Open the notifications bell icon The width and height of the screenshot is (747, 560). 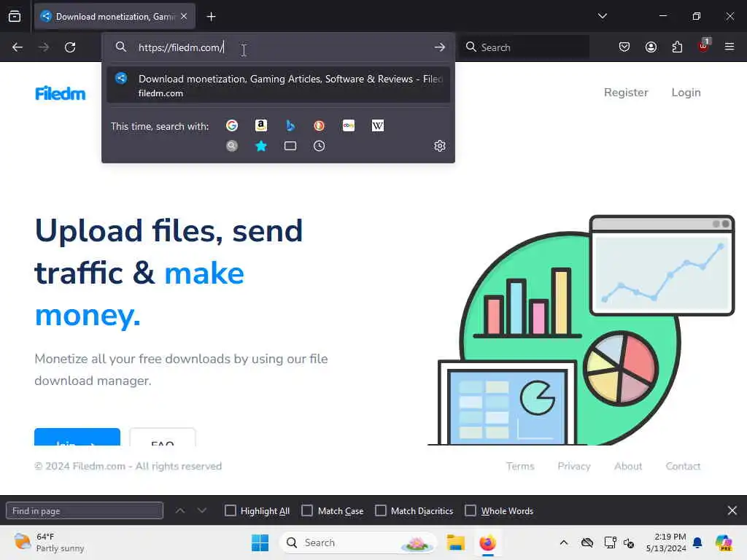tap(697, 542)
